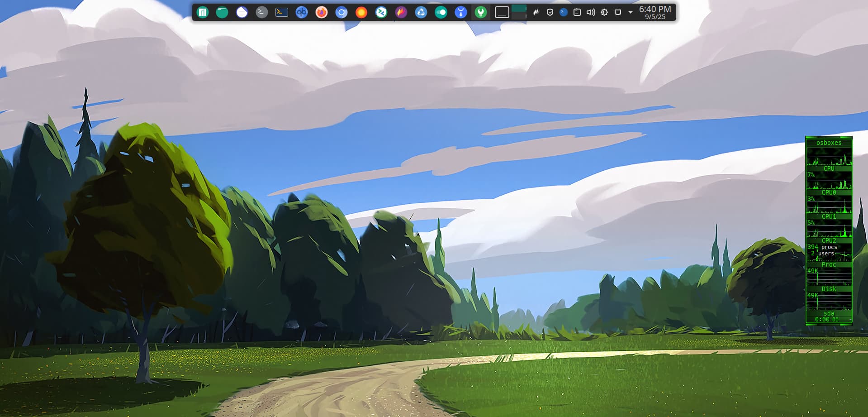
Task: Launch the yellow-prompt terminal icon
Action: tap(282, 12)
